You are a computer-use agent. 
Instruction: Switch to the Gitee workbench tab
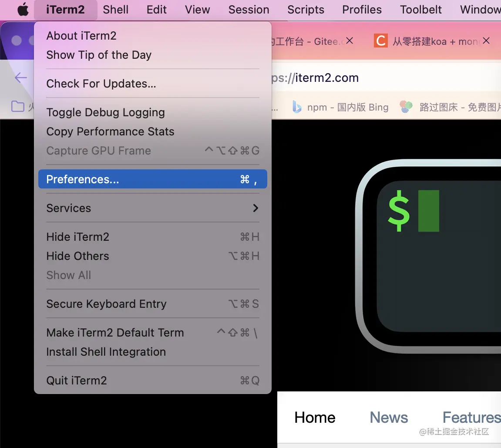307,41
